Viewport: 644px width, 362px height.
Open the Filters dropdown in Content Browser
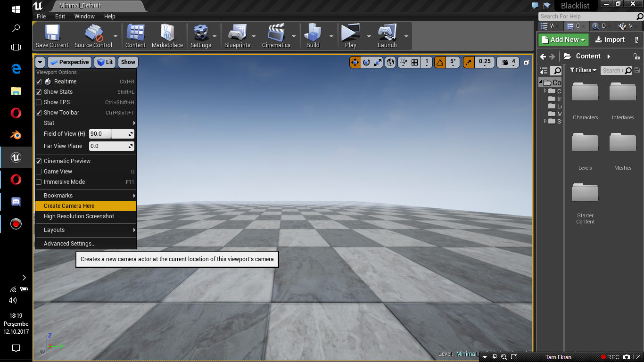[583, 70]
